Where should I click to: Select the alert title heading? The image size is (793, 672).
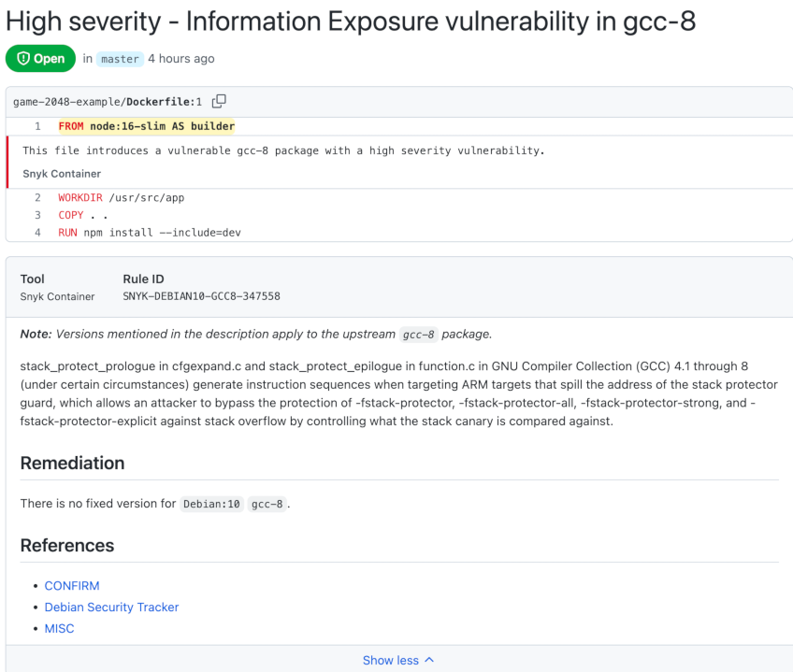351,21
